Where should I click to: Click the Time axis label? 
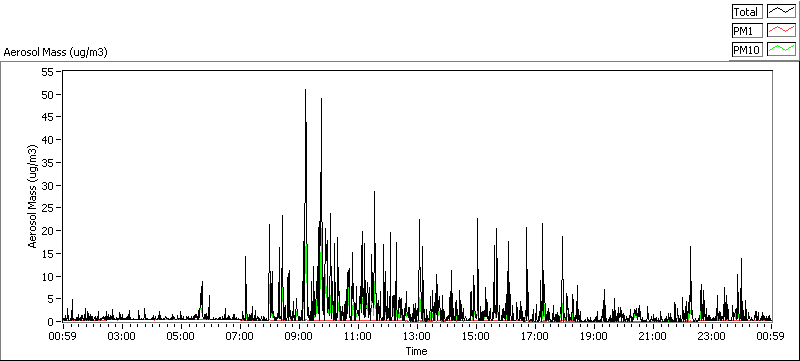416,351
